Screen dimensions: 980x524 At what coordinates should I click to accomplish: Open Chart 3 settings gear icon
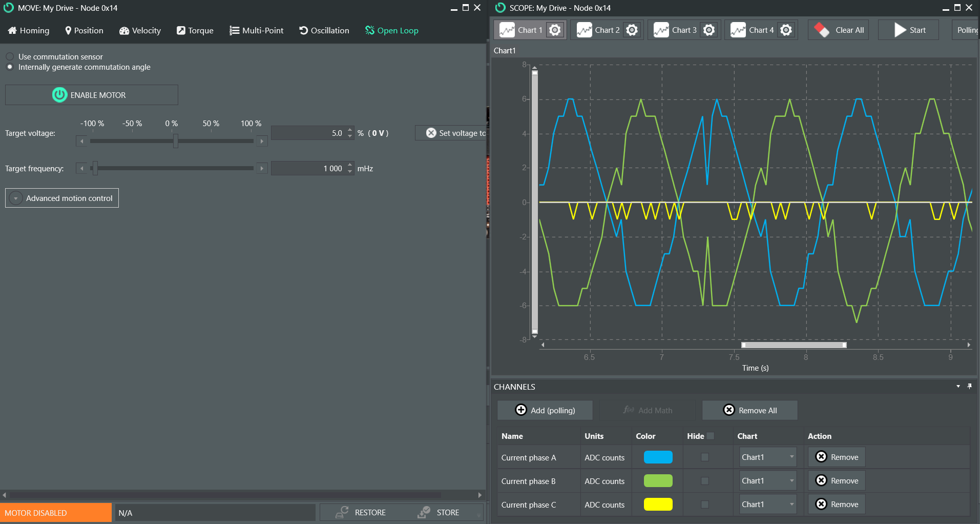coord(708,30)
